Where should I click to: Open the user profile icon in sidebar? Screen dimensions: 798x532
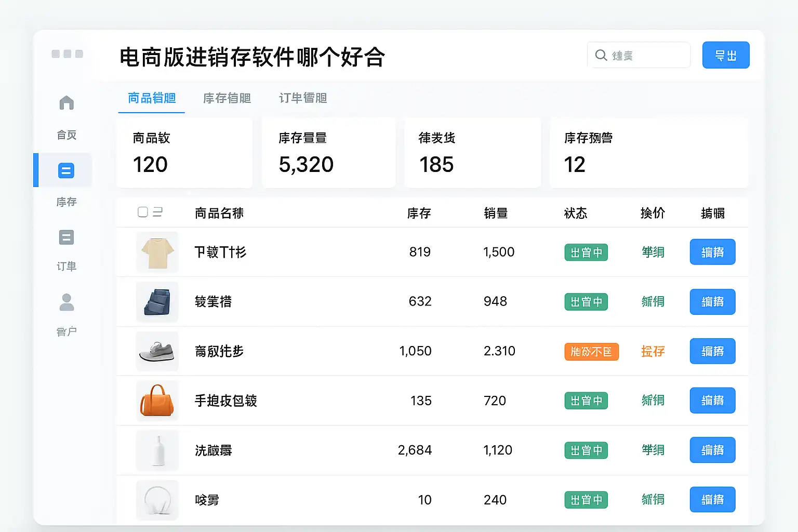[66, 302]
